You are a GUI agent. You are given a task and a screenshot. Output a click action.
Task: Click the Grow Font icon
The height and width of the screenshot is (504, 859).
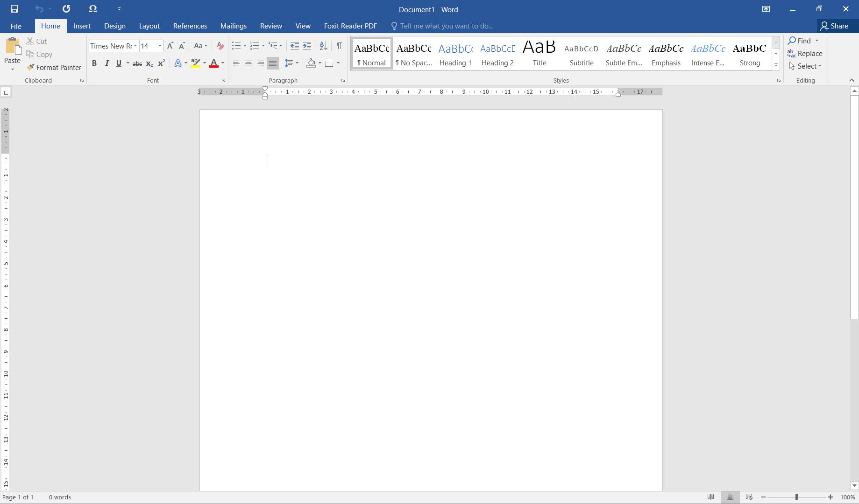point(170,46)
